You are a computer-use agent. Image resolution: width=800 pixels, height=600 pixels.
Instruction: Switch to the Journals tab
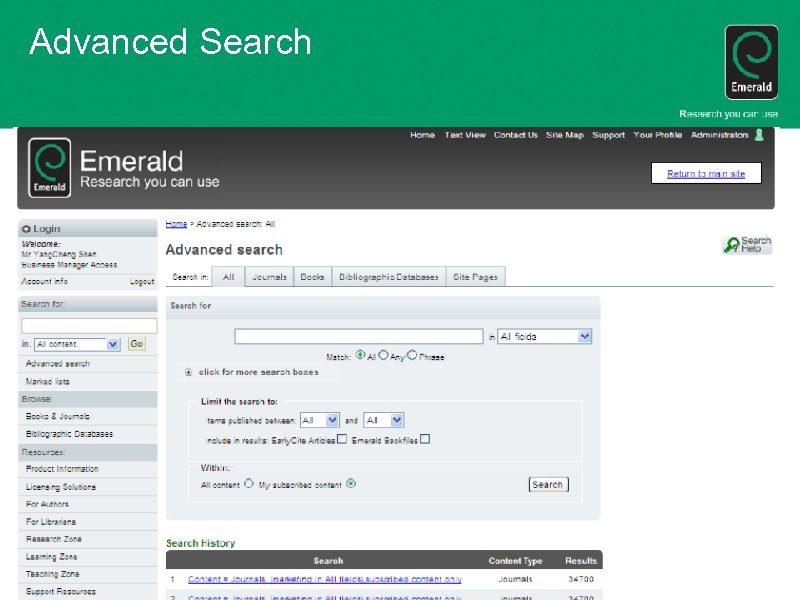pos(267,277)
